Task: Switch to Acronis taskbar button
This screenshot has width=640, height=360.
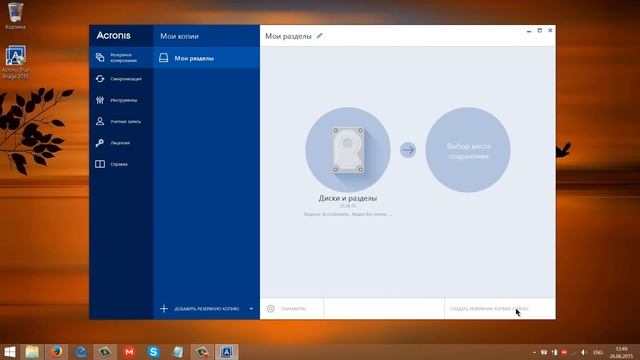Action: click(227, 352)
